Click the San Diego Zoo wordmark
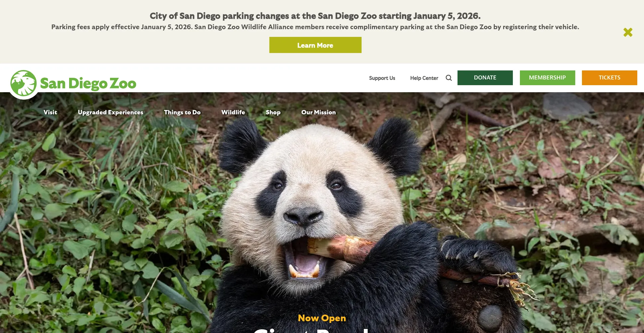 coord(88,84)
